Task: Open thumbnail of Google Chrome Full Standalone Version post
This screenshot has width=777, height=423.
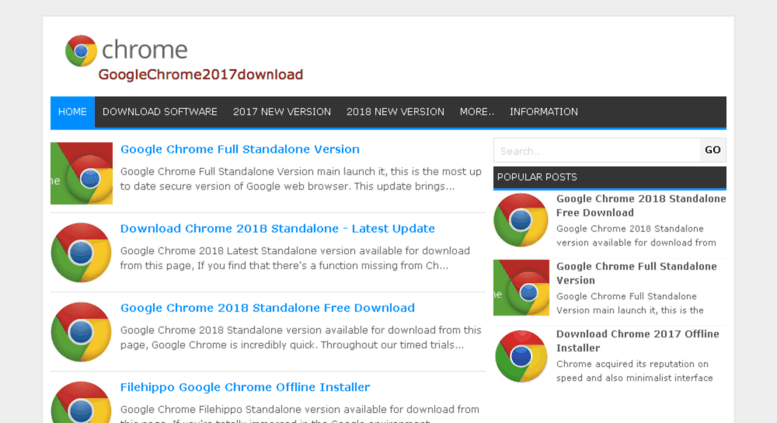Action: 81,173
